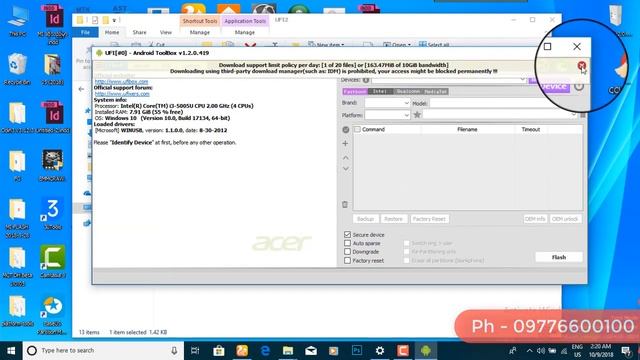Enable the Downgrade checkbox
The width and height of the screenshot is (640, 360).
pyautogui.click(x=347, y=251)
